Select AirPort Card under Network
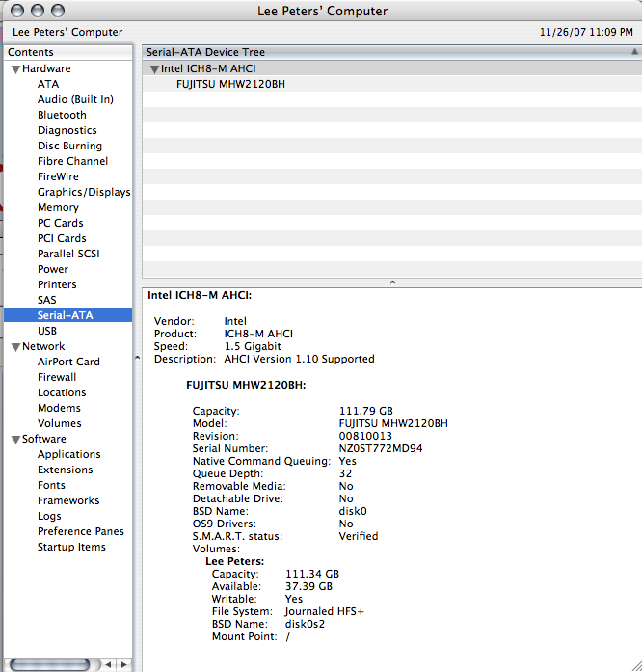The image size is (642, 672). coord(68,362)
